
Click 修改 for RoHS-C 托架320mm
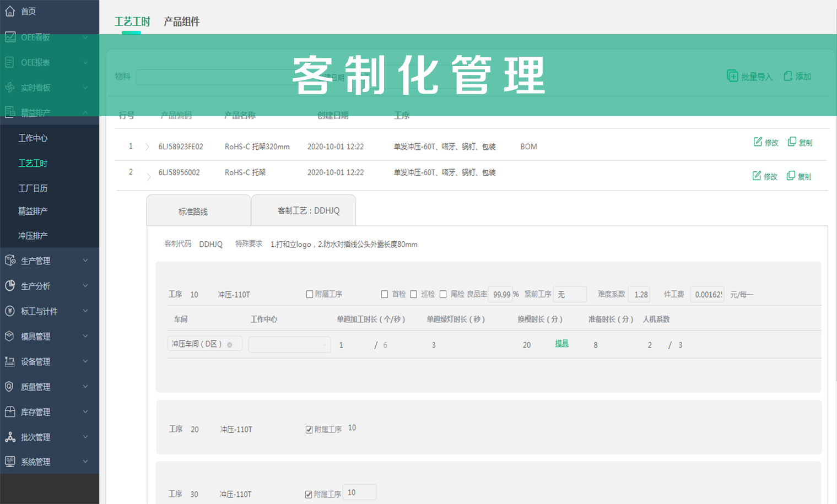766,142
